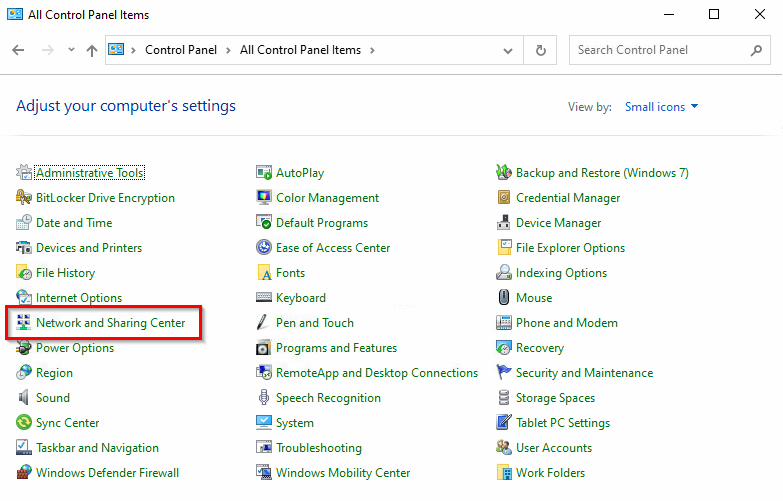Open Work Folders
Viewport: 783px width, 501px height.
[x=550, y=473]
